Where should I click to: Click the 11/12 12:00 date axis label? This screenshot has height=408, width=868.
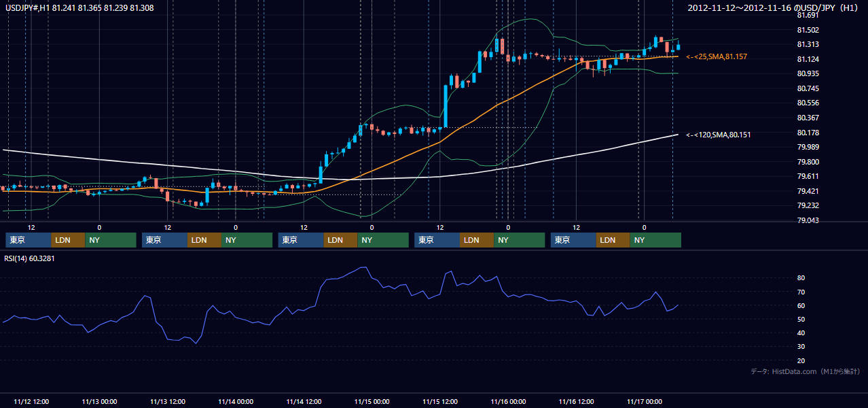(31, 401)
